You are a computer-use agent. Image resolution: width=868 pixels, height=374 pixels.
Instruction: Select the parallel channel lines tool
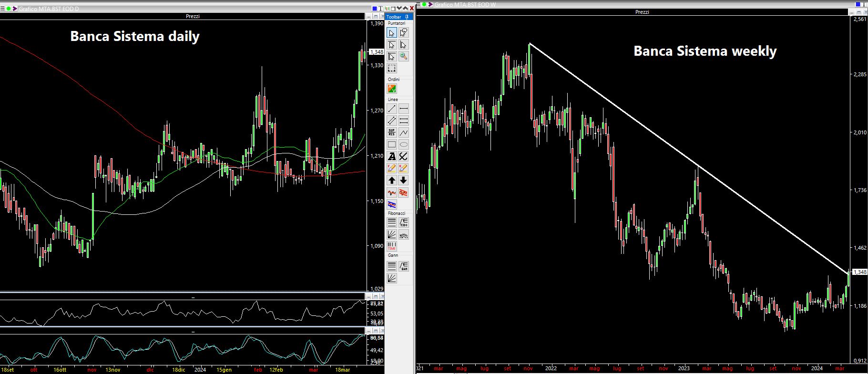click(391, 121)
